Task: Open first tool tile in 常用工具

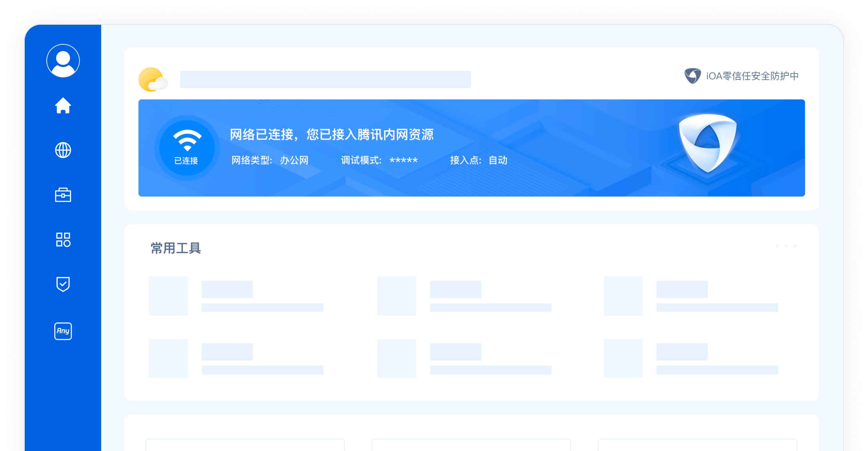Action: [168, 296]
